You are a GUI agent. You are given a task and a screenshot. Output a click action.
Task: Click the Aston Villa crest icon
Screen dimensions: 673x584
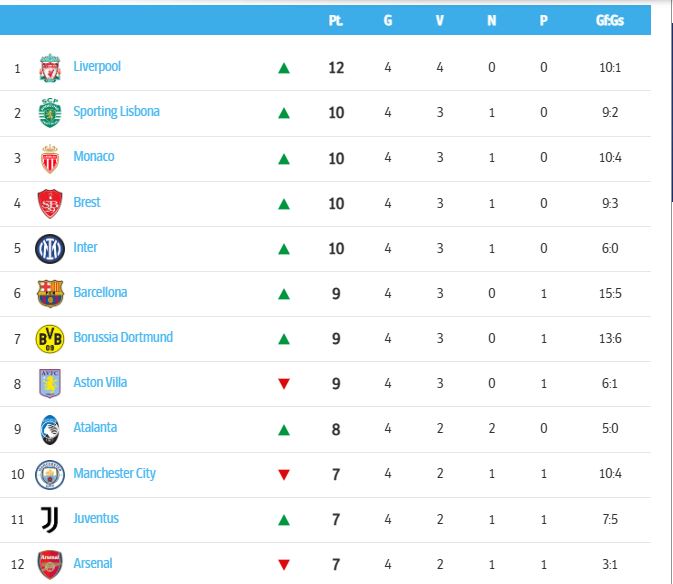(x=50, y=383)
